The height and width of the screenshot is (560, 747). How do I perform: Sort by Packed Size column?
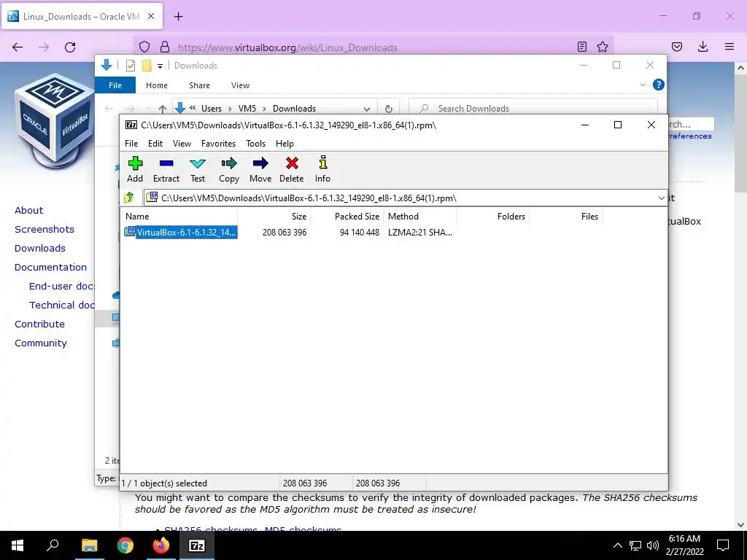click(x=357, y=216)
